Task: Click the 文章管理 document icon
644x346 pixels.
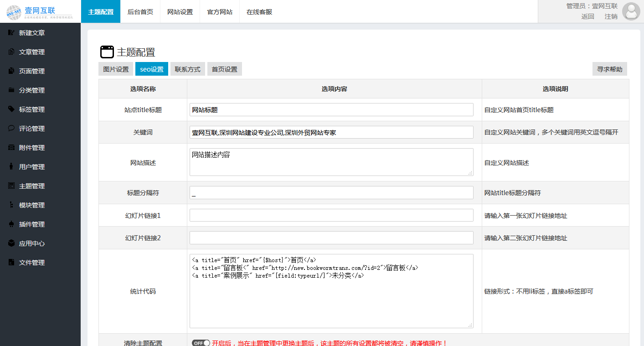Action: (x=11, y=52)
